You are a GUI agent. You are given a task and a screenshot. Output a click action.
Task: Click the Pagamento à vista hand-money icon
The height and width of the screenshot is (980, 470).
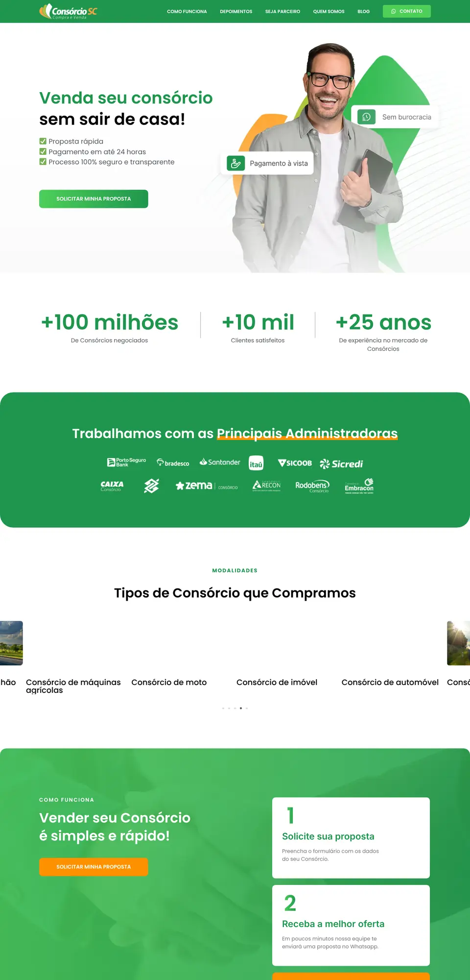pos(235,163)
